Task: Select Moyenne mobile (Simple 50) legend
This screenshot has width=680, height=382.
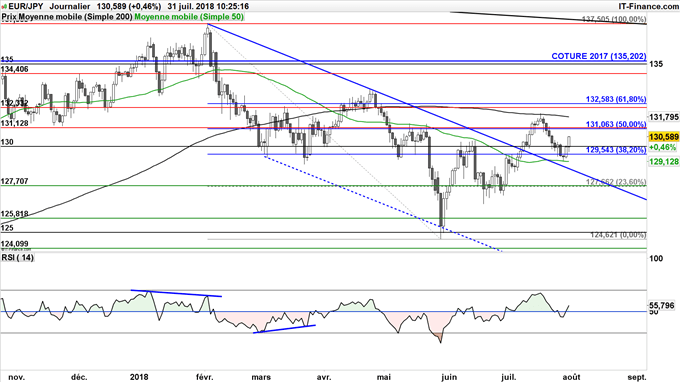Action: (189, 17)
